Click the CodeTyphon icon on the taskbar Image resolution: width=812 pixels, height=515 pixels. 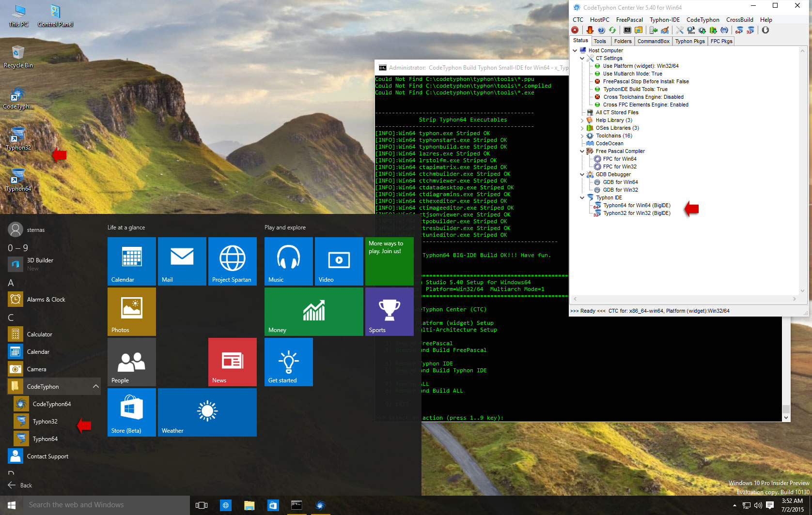click(320, 505)
